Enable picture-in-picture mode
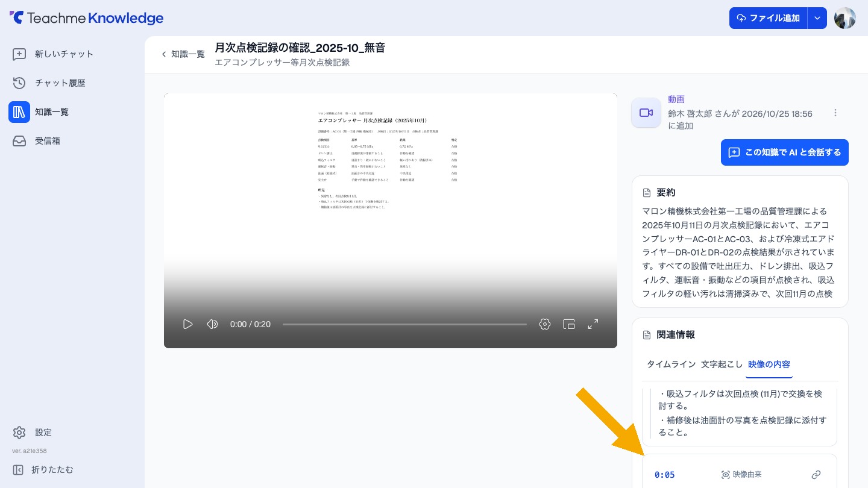868x488 pixels. 569,324
